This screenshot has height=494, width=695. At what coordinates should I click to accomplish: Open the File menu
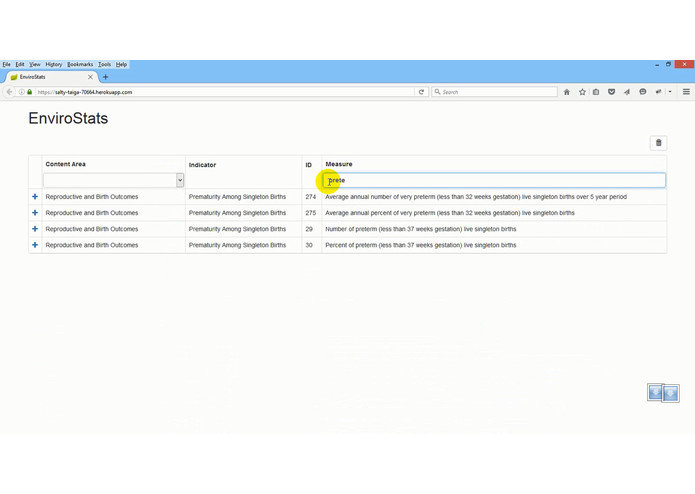point(6,64)
